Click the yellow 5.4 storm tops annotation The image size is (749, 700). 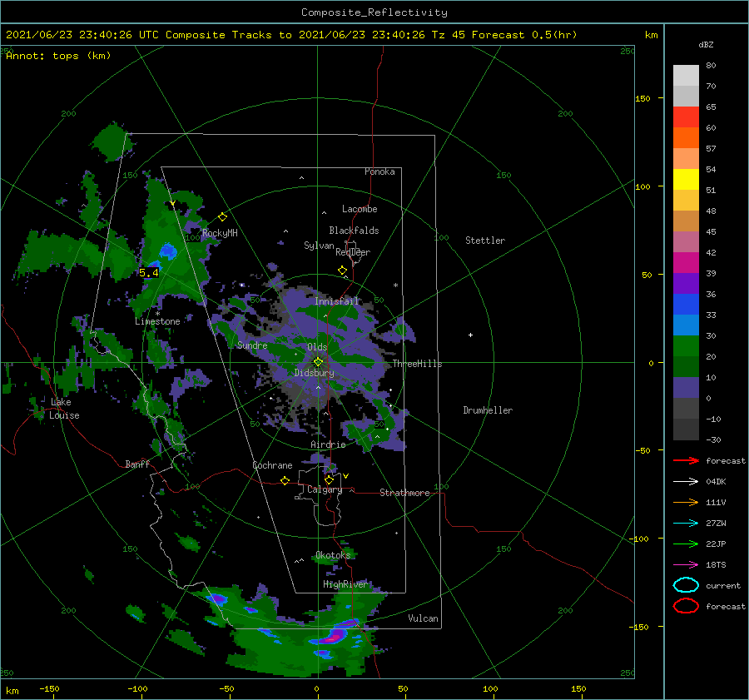pos(149,273)
